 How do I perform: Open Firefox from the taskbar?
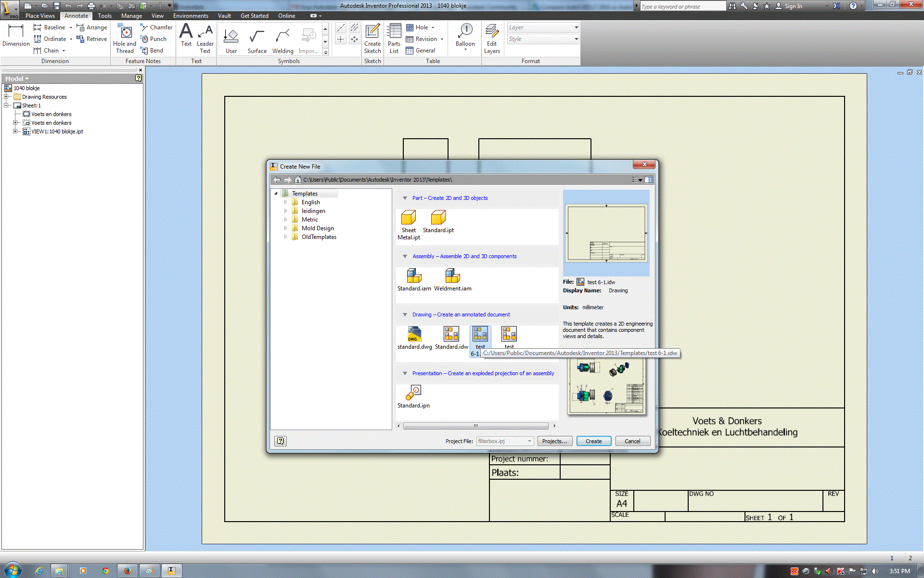point(127,571)
